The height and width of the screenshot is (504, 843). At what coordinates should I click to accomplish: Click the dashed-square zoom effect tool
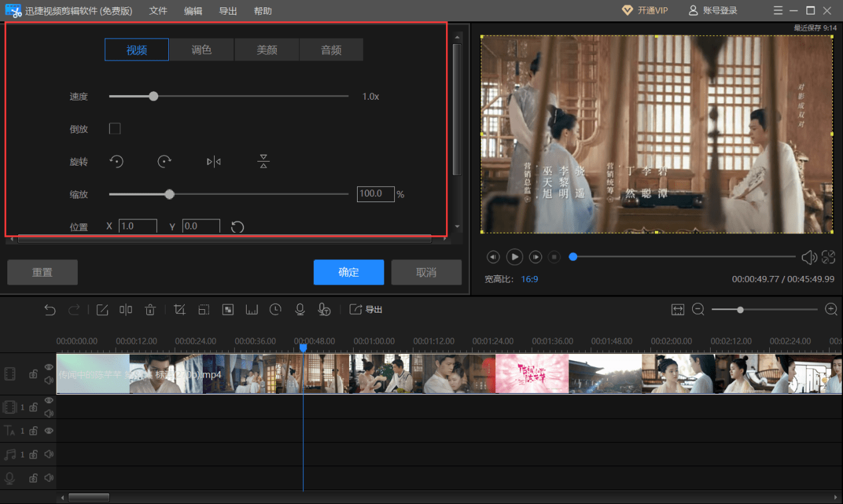tap(203, 309)
